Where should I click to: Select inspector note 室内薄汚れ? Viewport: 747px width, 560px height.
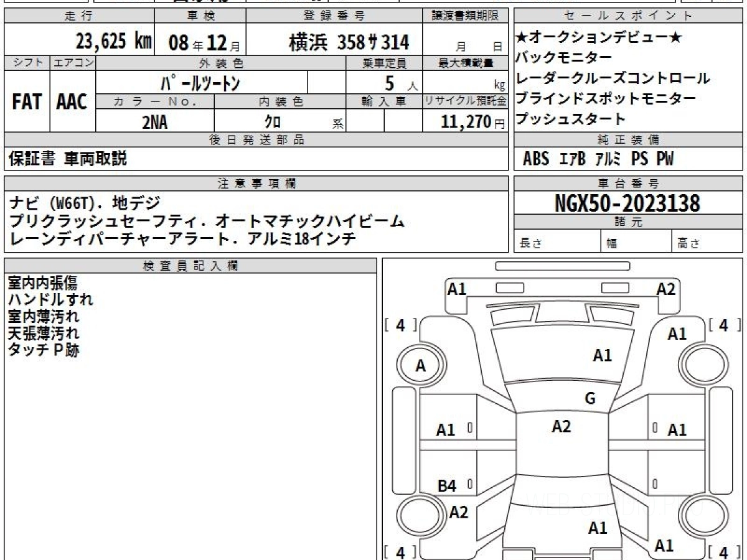coord(43,317)
